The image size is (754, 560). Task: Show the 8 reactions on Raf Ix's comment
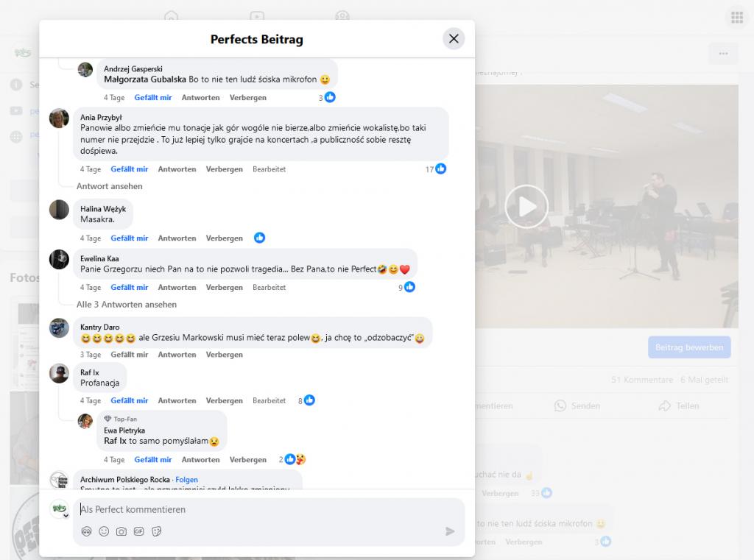tap(306, 400)
